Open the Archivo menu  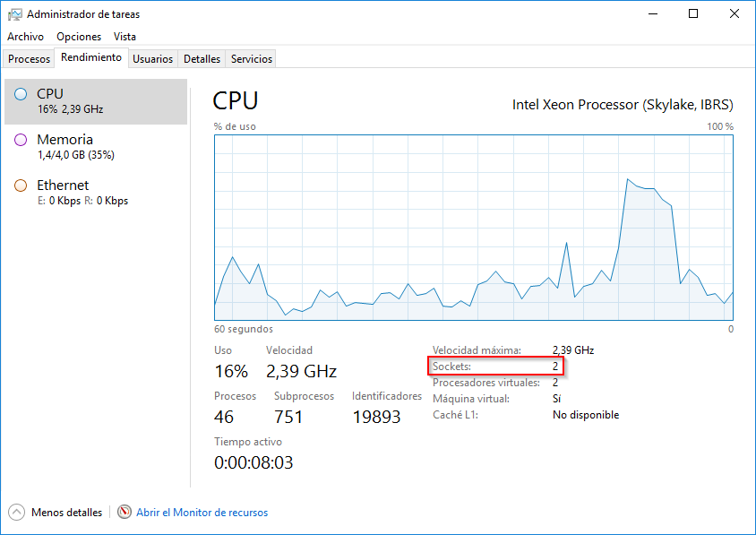(25, 37)
